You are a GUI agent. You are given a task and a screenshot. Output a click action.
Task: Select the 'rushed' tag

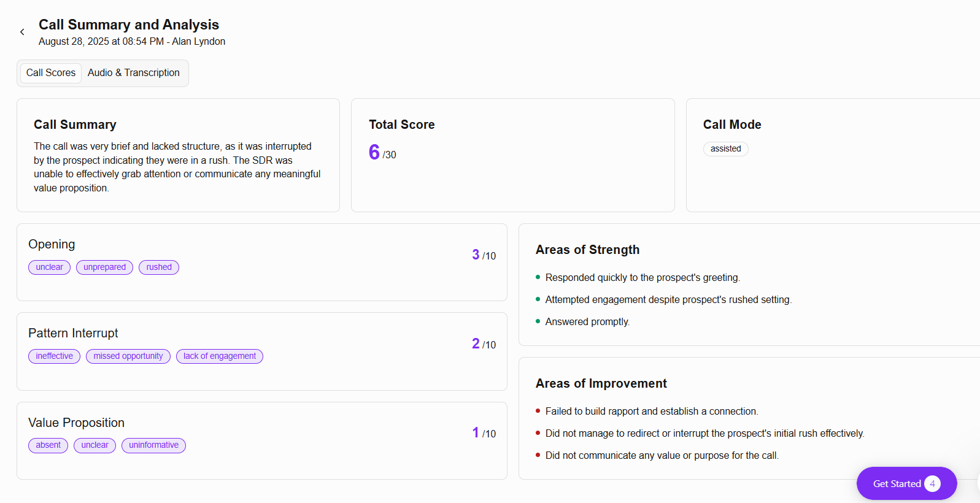click(x=159, y=267)
